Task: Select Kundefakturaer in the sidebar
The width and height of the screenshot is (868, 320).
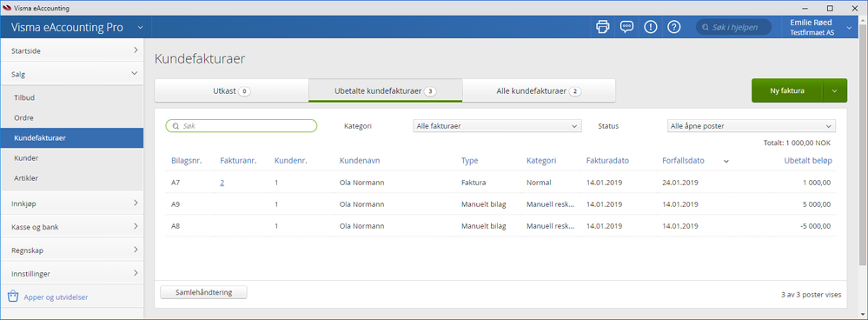Action: pos(72,138)
